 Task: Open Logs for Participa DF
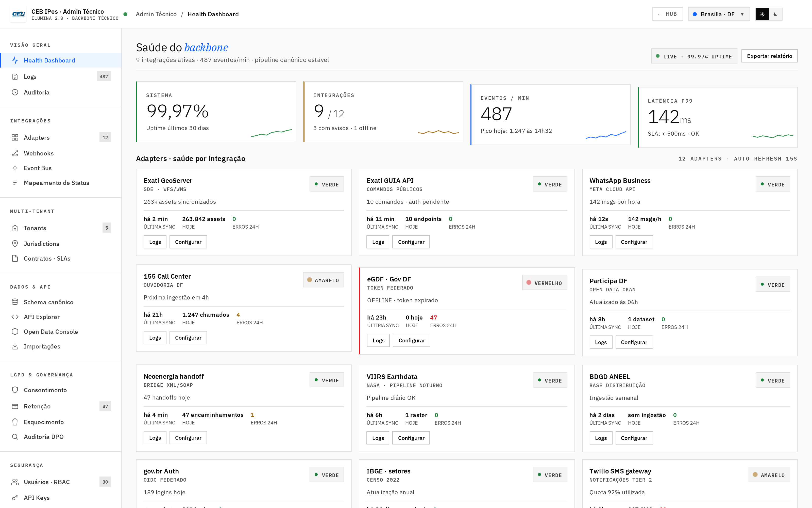pos(601,342)
